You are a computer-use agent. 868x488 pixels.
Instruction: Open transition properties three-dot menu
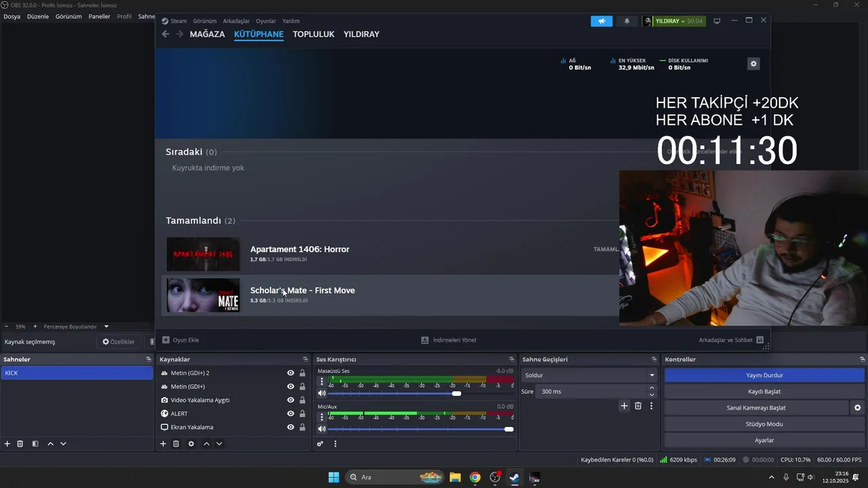(652, 406)
